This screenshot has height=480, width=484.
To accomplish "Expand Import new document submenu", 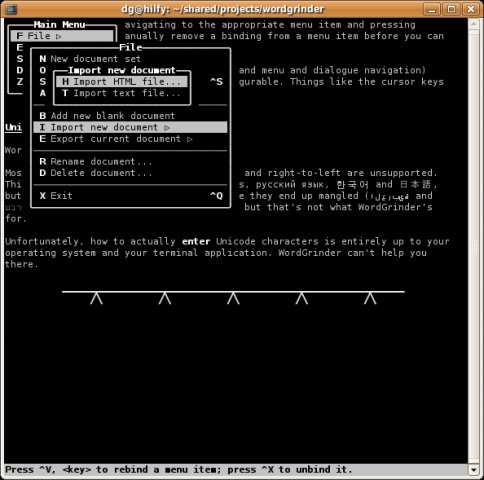I will coord(130,127).
